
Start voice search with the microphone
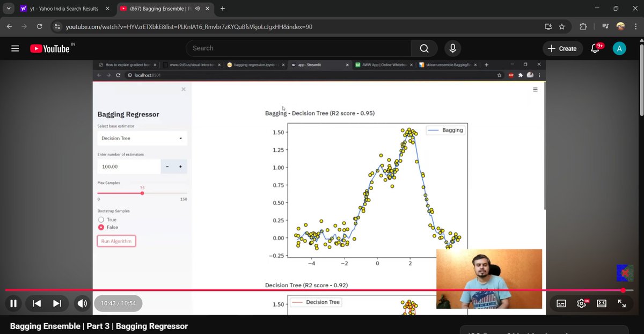[x=453, y=48]
